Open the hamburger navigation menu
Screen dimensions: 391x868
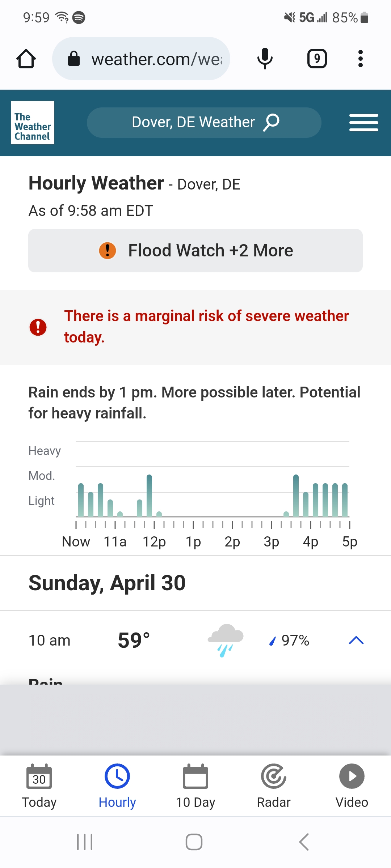(x=363, y=123)
